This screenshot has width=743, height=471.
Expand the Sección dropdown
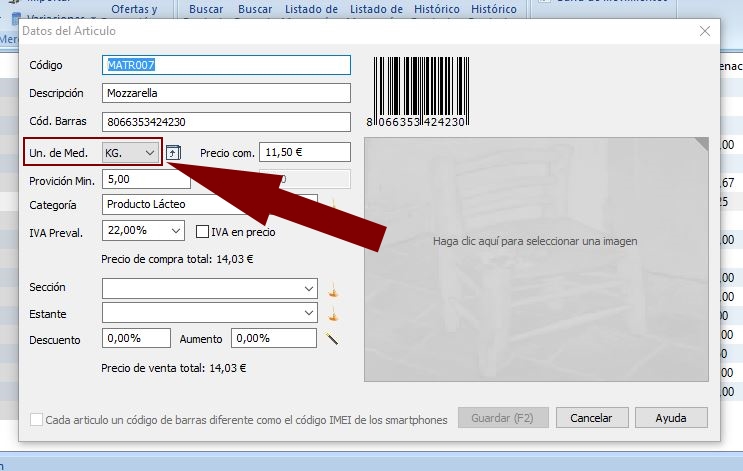tap(209, 289)
